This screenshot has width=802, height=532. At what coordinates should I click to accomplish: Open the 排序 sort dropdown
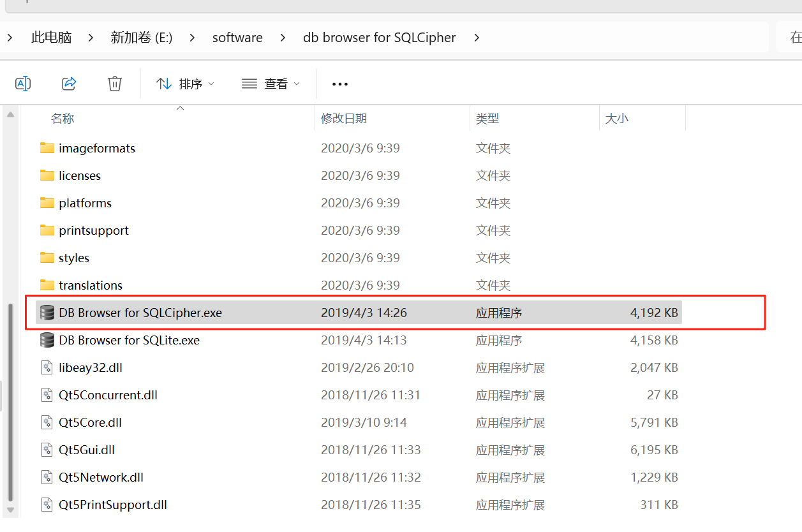point(186,84)
